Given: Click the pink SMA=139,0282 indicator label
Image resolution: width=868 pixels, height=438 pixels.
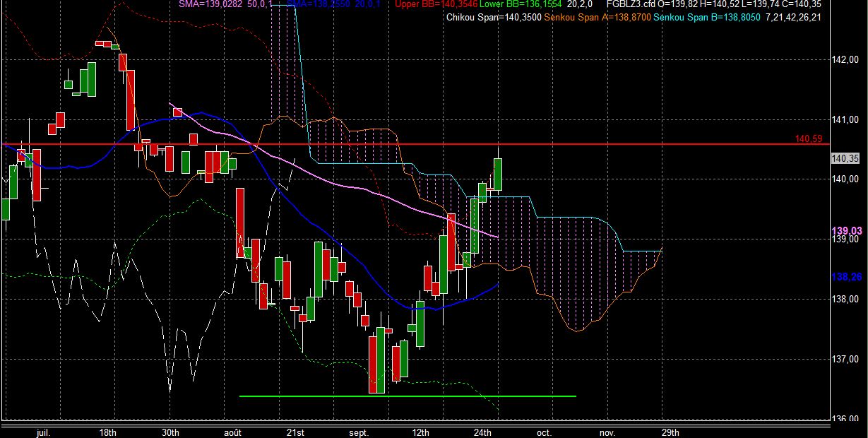Looking at the screenshot, I should (210, 4).
